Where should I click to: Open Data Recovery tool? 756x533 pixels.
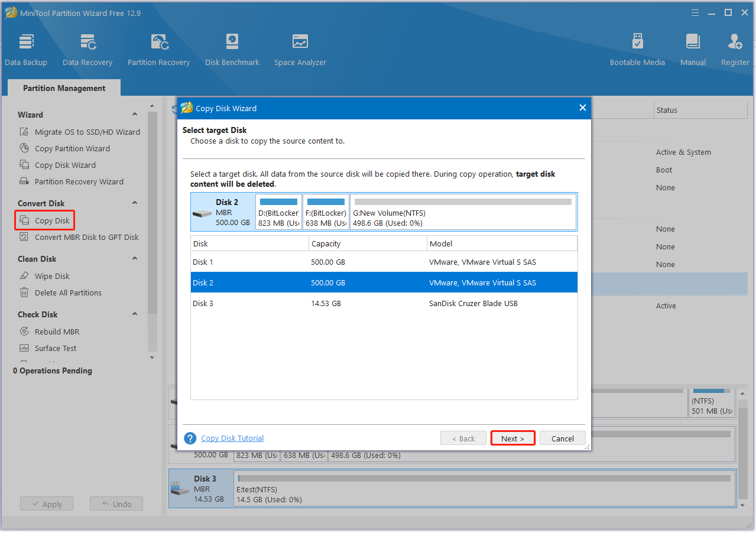pos(87,50)
